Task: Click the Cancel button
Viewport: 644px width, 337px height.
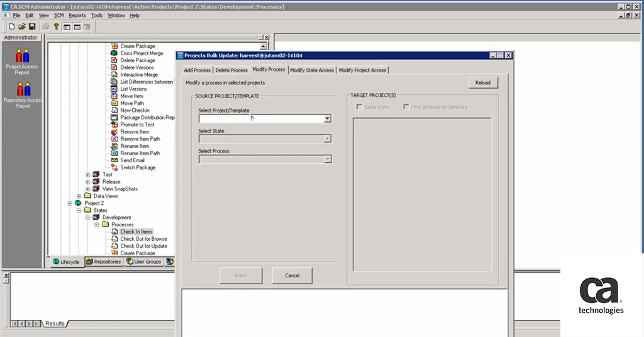Action: pyautogui.click(x=292, y=275)
